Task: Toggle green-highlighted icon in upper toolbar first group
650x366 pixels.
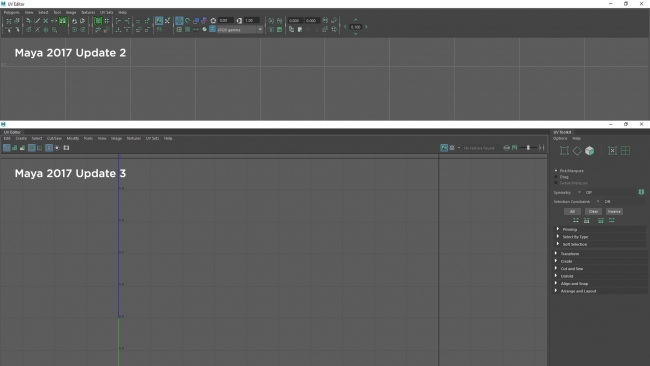Action: coord(63,20)
